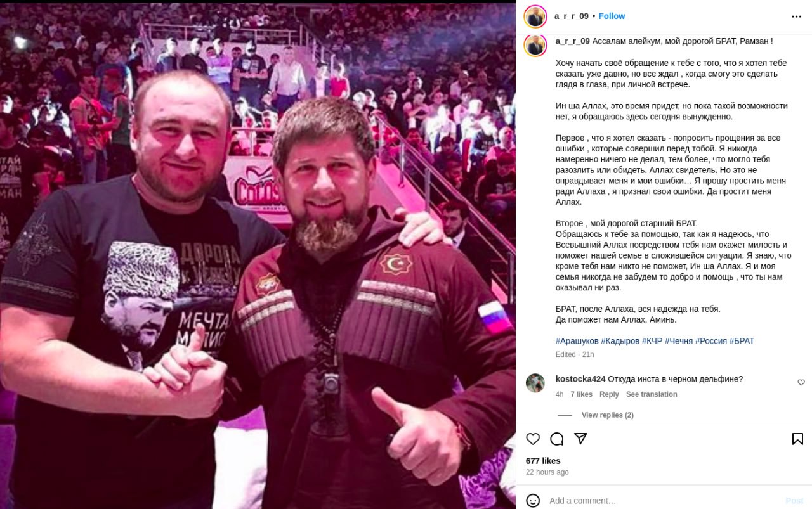Like the post with the heart icon
Viewport: 812px width, 509px height.
(533, 439)
